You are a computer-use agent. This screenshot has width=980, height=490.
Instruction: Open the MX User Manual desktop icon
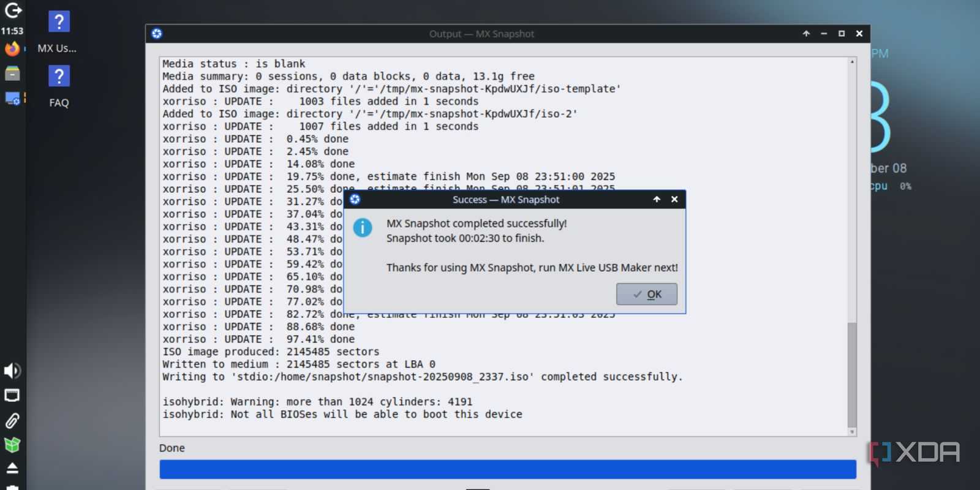point(58,32)
